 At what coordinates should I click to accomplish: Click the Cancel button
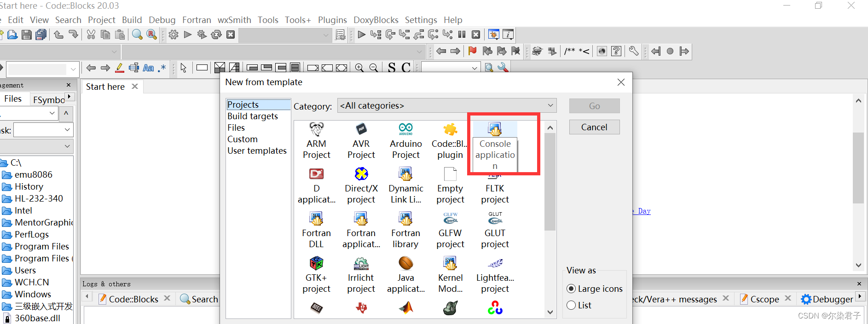coord(594,127)
